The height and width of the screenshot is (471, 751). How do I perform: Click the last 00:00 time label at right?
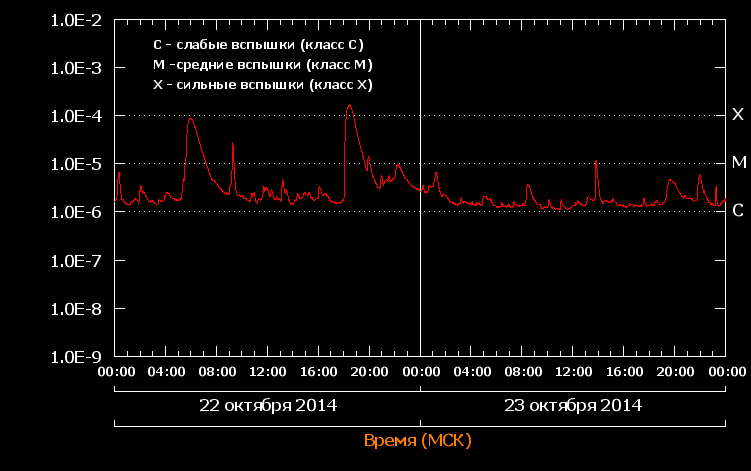click(727, 372)
